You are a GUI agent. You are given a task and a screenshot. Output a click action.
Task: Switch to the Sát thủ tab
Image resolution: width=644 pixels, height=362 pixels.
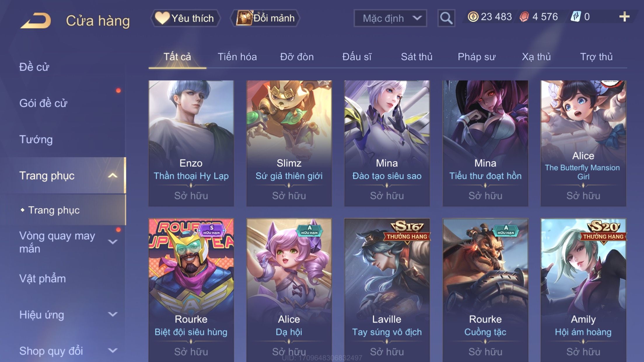tap(416, 57)
